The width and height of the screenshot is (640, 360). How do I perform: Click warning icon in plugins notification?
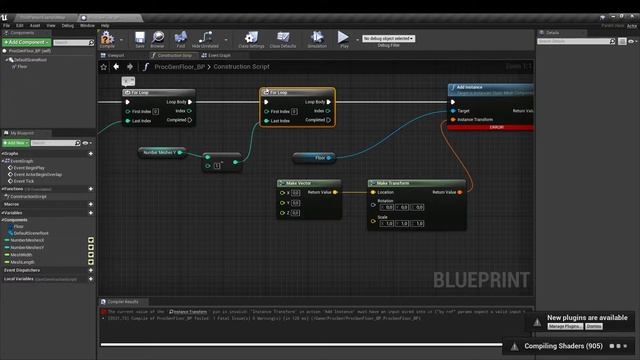[x=537, y=322]
